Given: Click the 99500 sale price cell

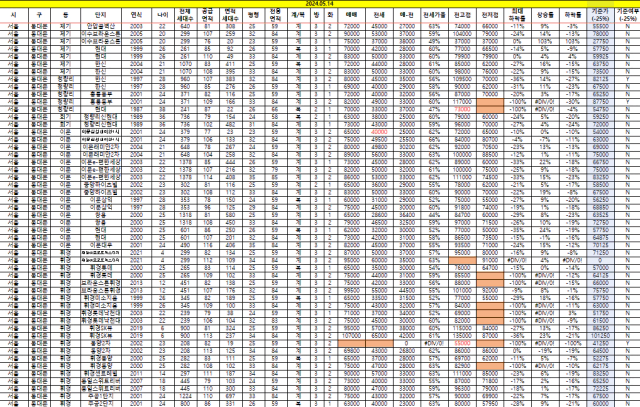Looking at the screenshot, I should (352, 290).
